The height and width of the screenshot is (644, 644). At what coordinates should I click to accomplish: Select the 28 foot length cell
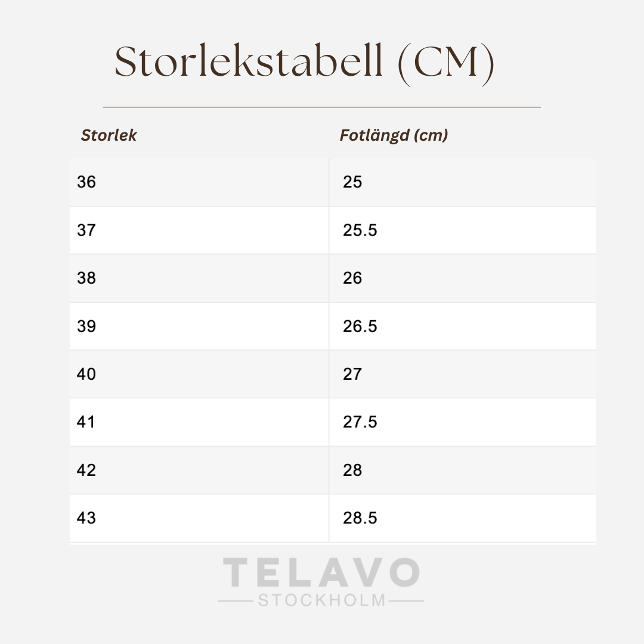point(352,470)
